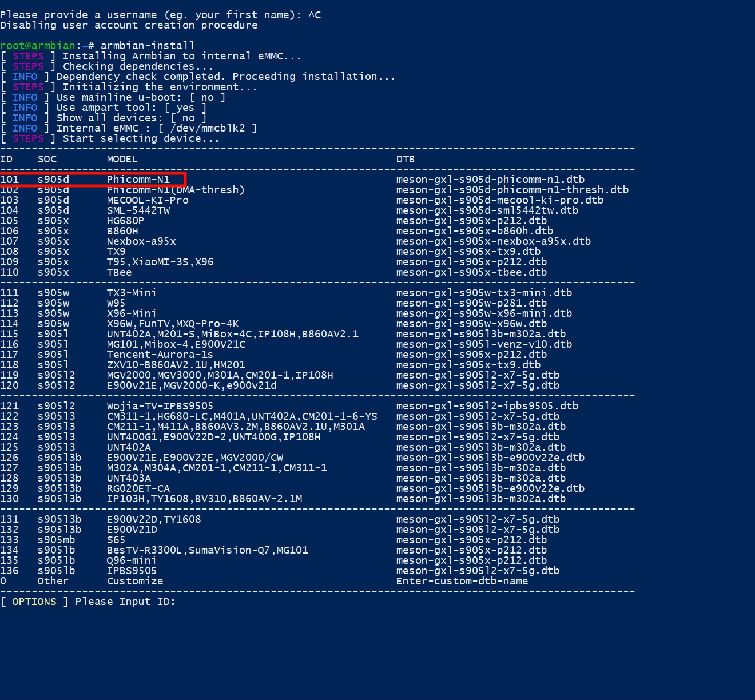Click the SOC column header
Image resolution: width=755 pixels, height=700 pixels.
click(x=47, y=159)
